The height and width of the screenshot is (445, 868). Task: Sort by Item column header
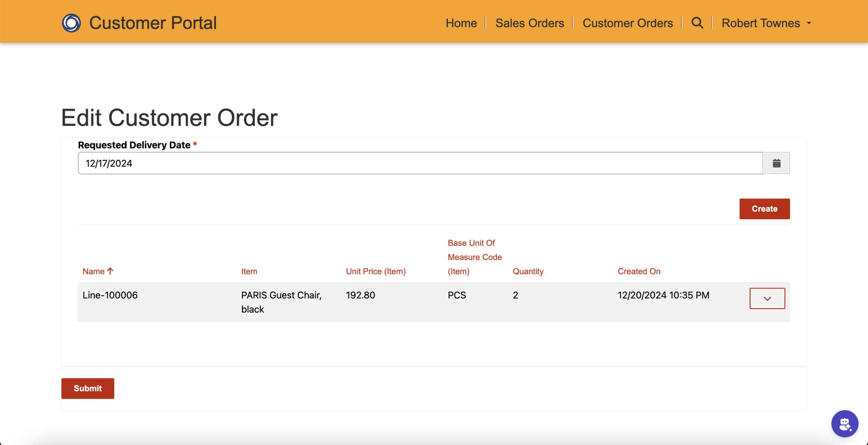pyautogui.click(x=249, y=271)
